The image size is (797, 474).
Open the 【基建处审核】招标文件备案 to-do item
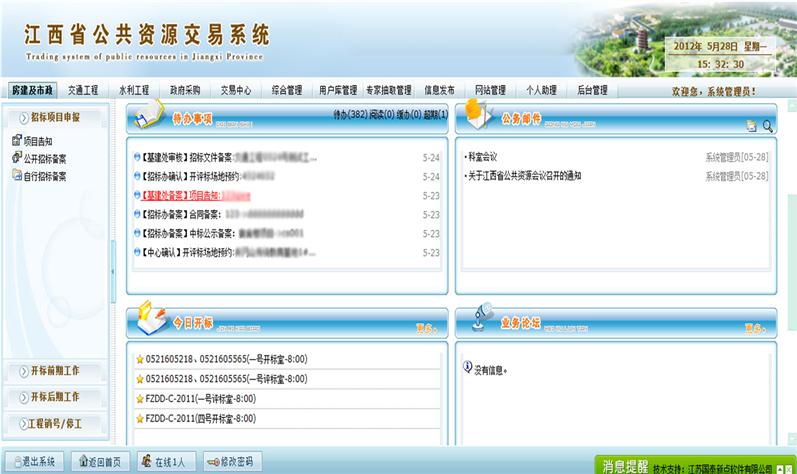[228, 158]
